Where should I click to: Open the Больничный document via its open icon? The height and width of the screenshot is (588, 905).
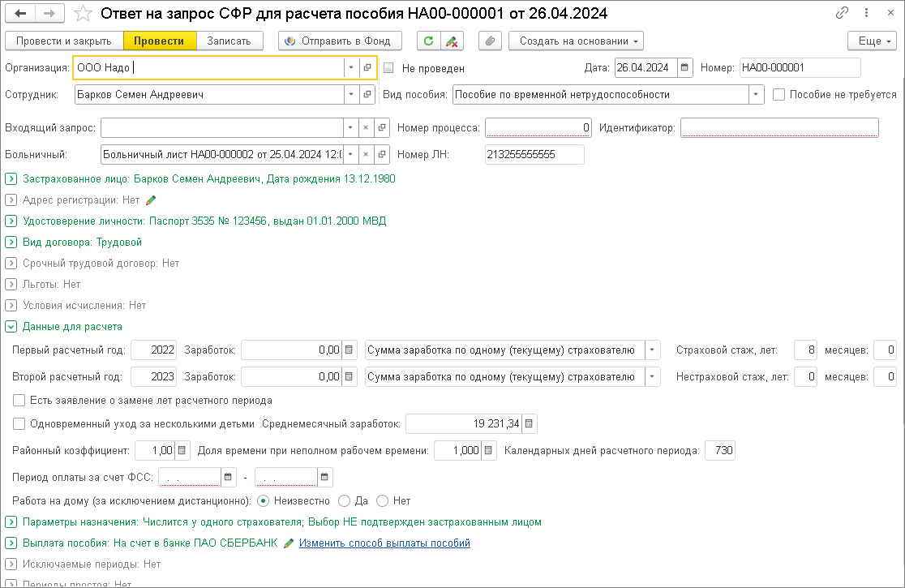pos(381,155)
